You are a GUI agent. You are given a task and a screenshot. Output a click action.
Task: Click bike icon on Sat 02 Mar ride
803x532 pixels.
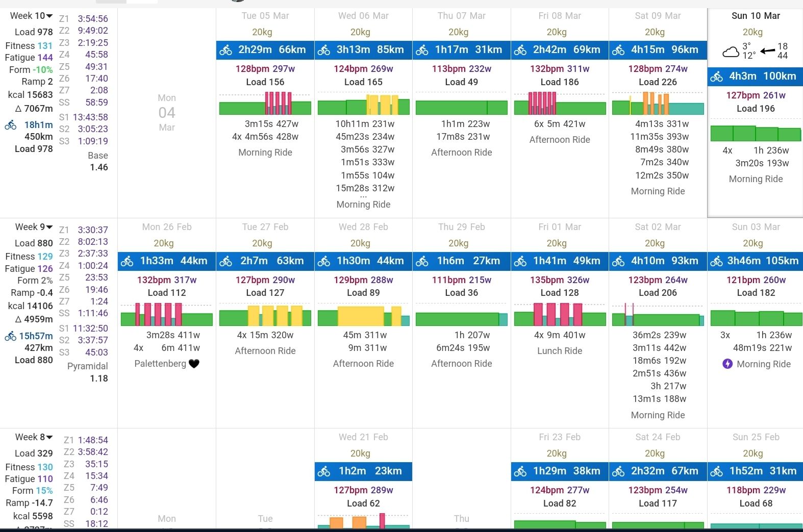618,262
